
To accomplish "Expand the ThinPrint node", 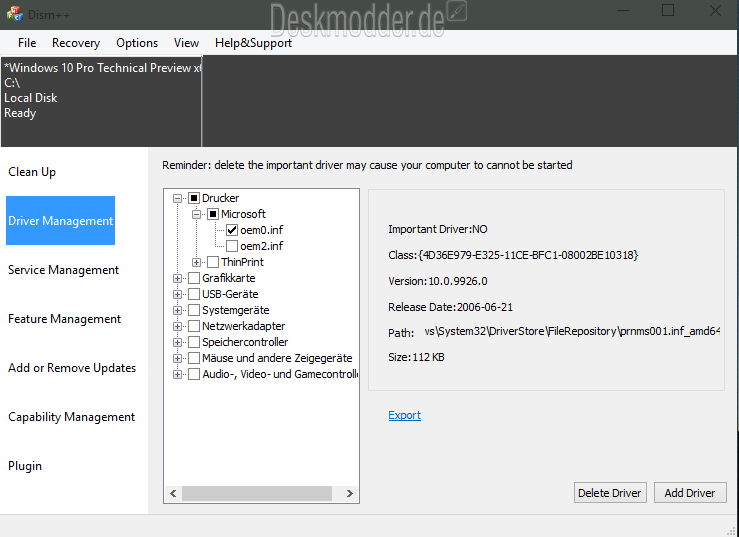I will (197, 263).
